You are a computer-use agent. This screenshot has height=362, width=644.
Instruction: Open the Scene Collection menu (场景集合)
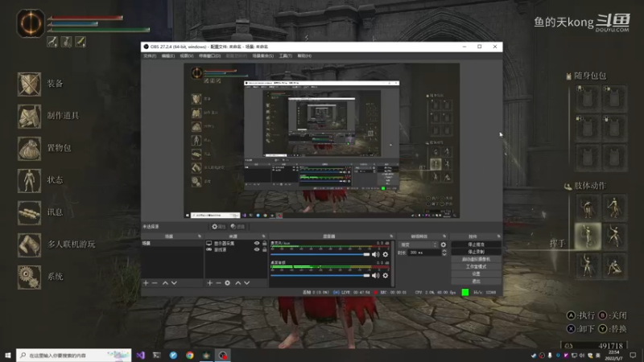tap(263, 56)
